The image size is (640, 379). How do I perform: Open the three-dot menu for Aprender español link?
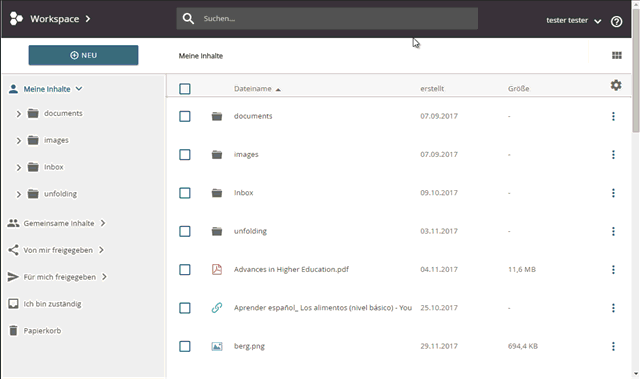point(613,308)
